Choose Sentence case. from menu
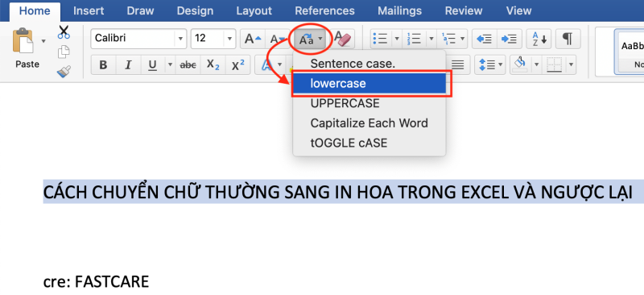644x295 pixels. (x=369, y=64)
